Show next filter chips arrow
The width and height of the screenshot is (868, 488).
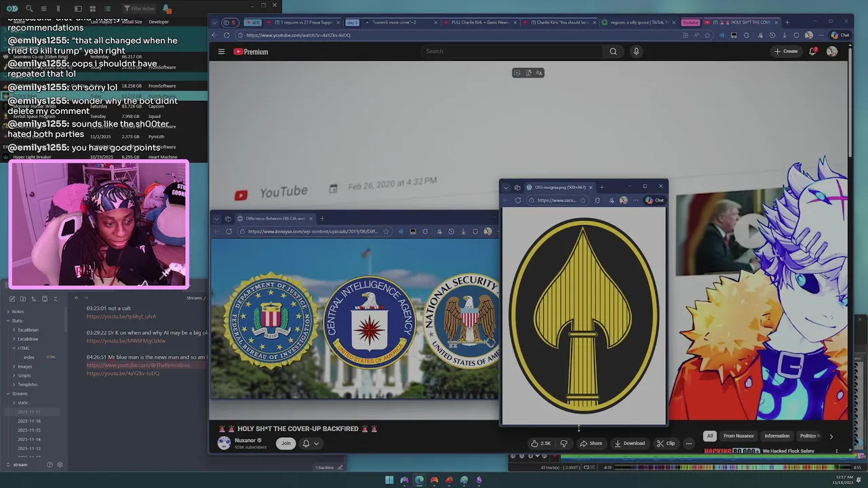click(x=831, y=436)
